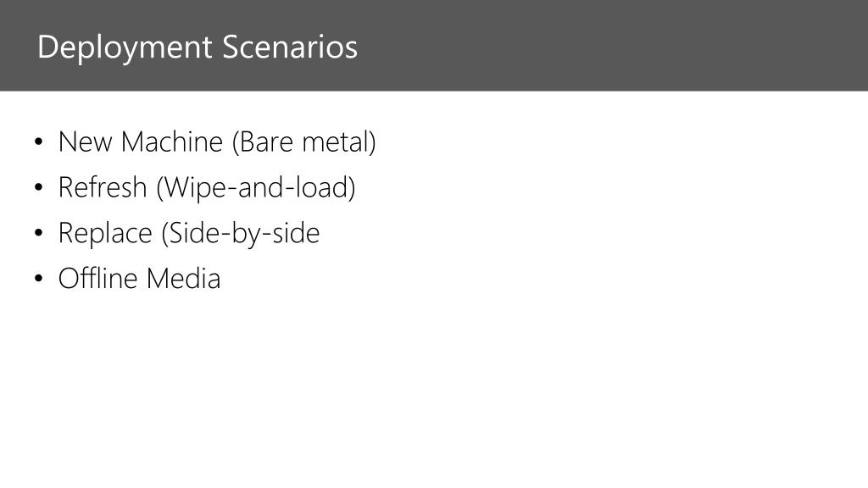This screenshot has width=868, height=488.
Task: Click the word Machine
Action: (x=171, y=142)
